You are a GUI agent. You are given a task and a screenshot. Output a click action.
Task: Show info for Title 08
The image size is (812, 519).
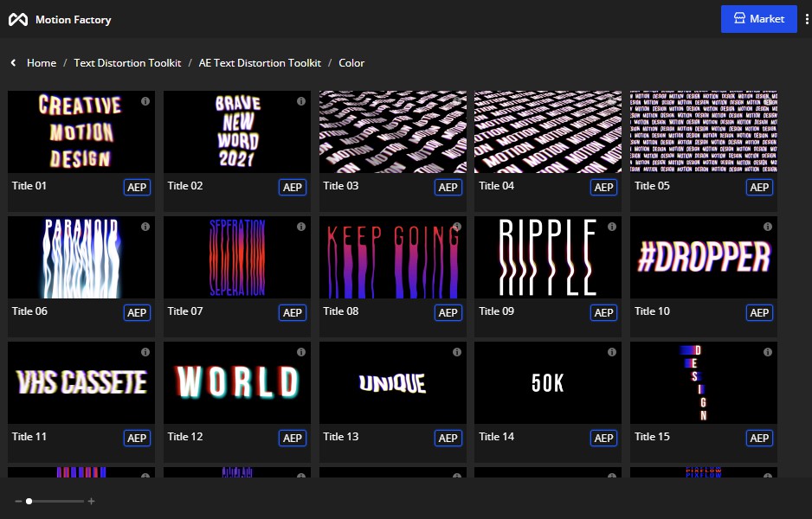[x=457, y=227]
